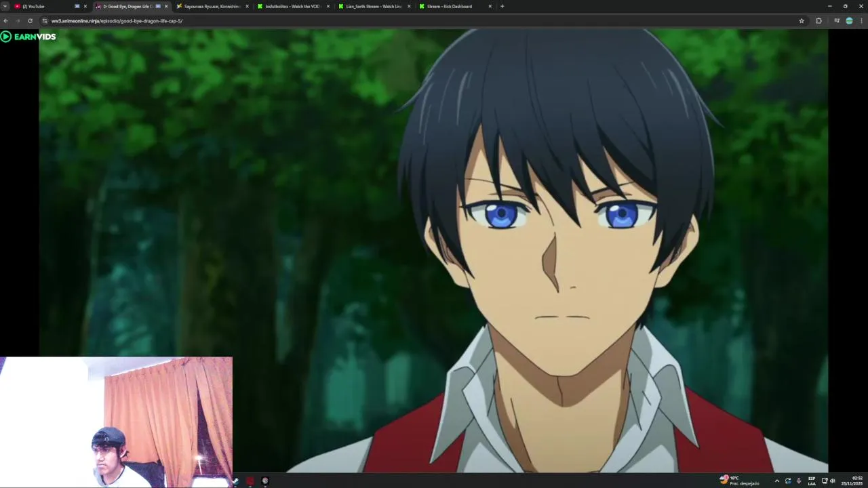
Task: Click the sync tray icon
Action: (x=788, y=481)
